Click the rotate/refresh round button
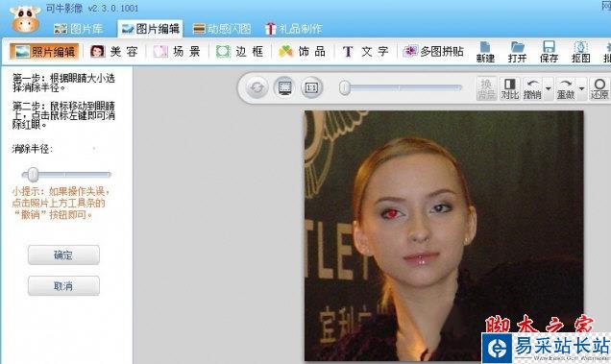The height and width of the screenshot is (364, 611). [x=257, y=87]
